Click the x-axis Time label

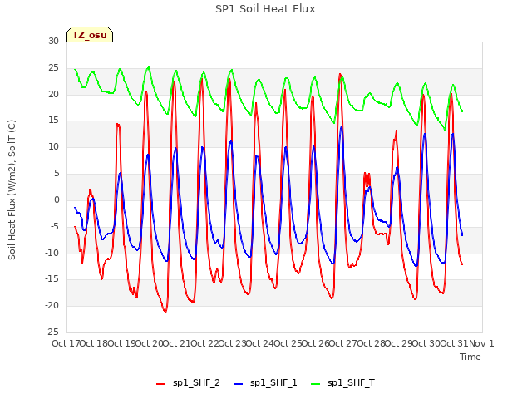pos(470,357)
